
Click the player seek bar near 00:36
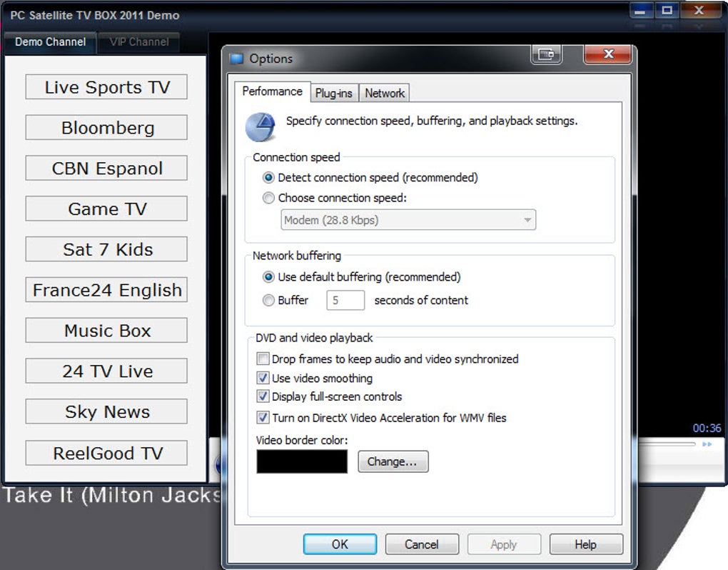(667, 444)
